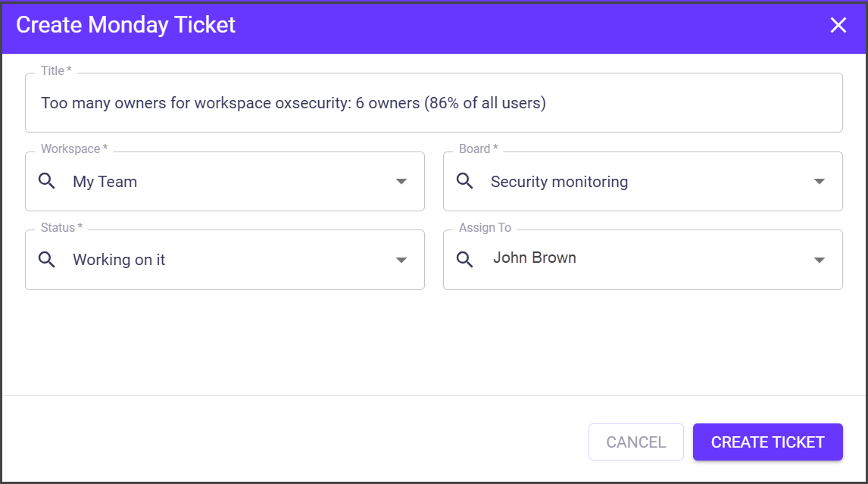Click the Create Ticket button
Viewport: 868px width, 484px height.
tap(767, 442)
